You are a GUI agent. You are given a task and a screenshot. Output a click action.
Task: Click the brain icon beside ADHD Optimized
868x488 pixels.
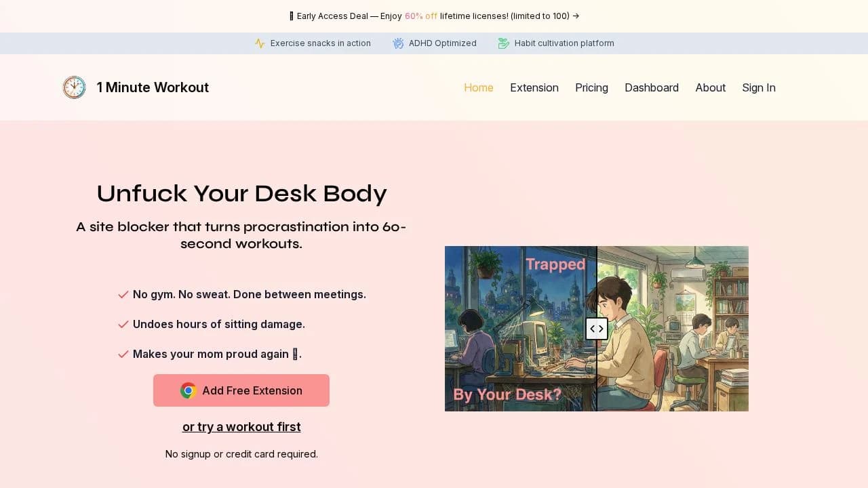(x=397, y=43)
